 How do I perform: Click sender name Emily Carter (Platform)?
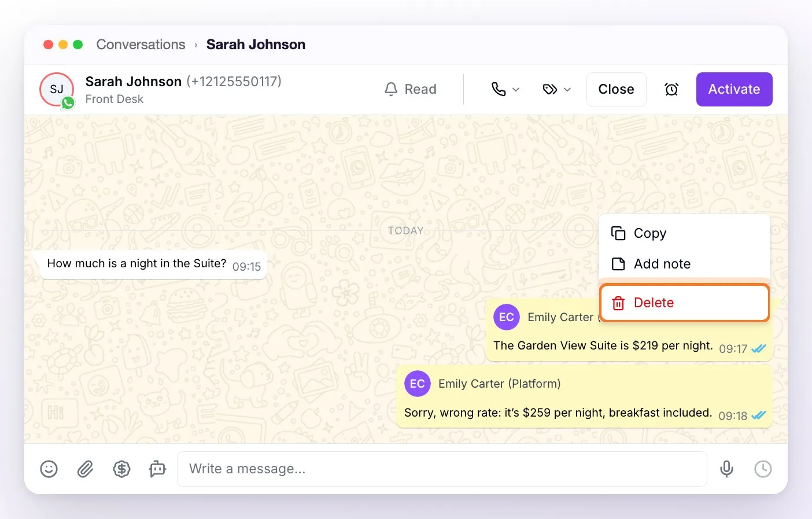(x=499, y=384)
